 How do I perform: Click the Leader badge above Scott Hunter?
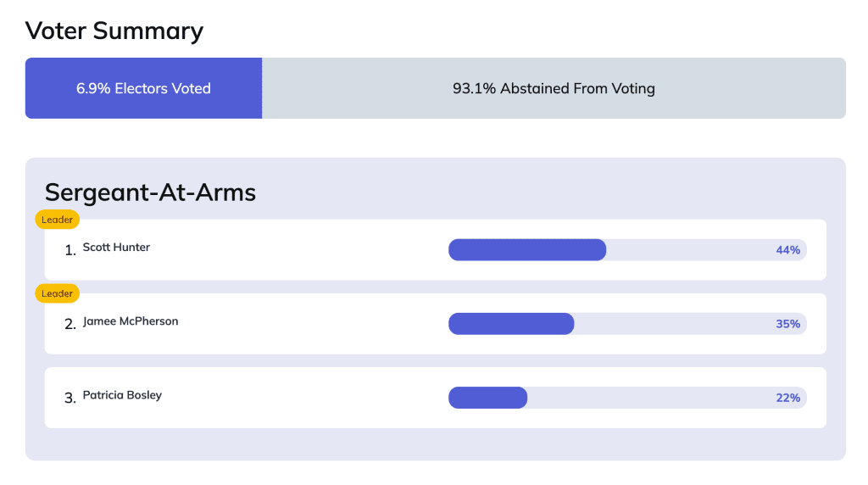point(58,220)
